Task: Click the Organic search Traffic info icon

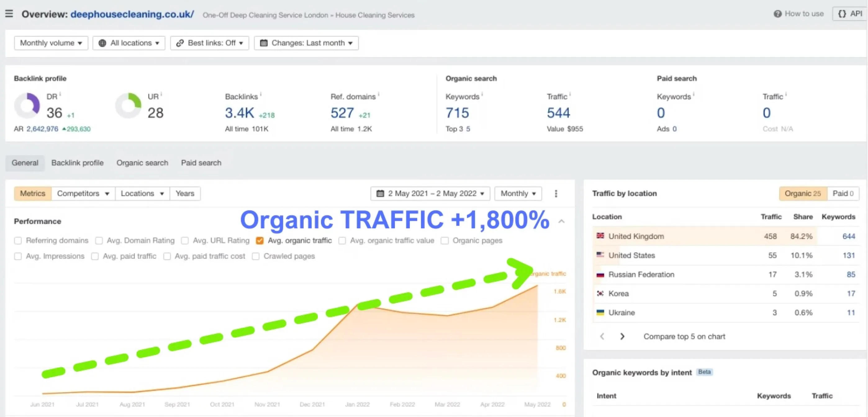Action: (570, 94)
